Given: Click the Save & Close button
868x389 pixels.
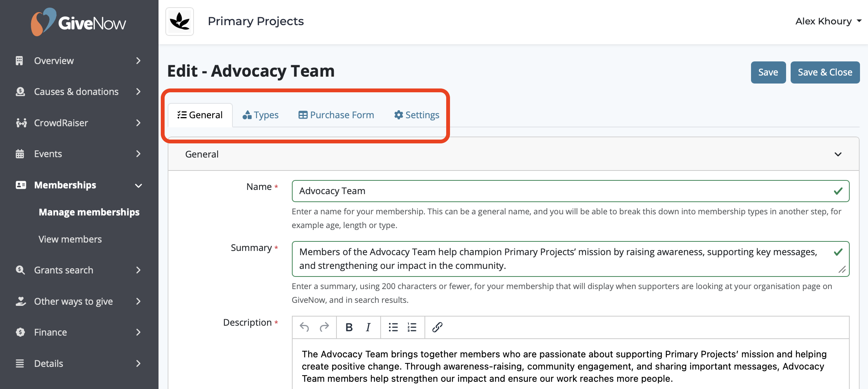Looking at the screenshot, I should pos(825,72).
